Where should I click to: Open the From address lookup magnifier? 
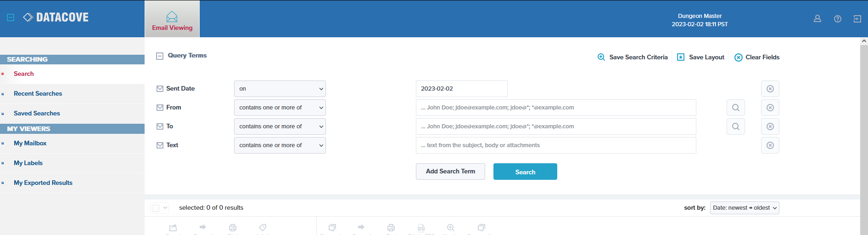coord(735,108)
